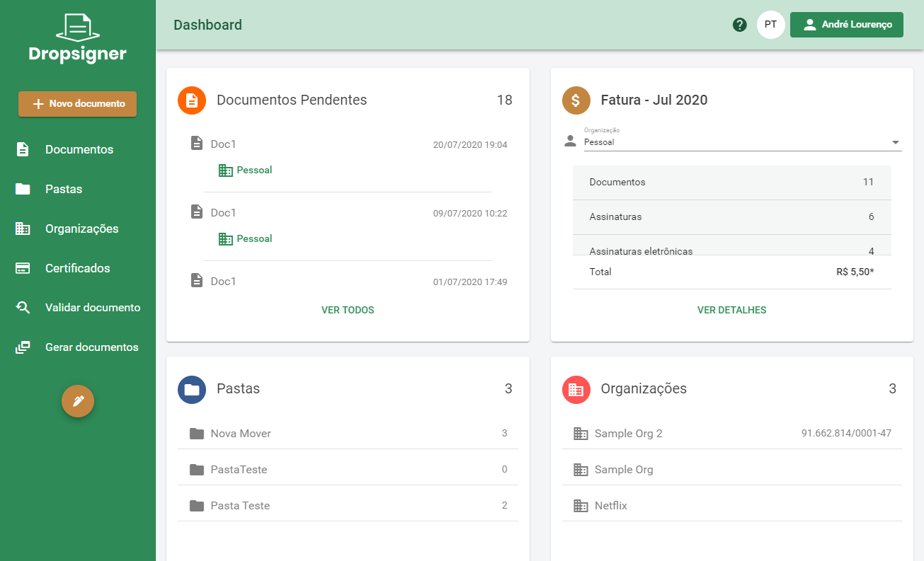The image size is (924, 561).
Task: Click the help question mark icon
Action: tap(740, 25)
